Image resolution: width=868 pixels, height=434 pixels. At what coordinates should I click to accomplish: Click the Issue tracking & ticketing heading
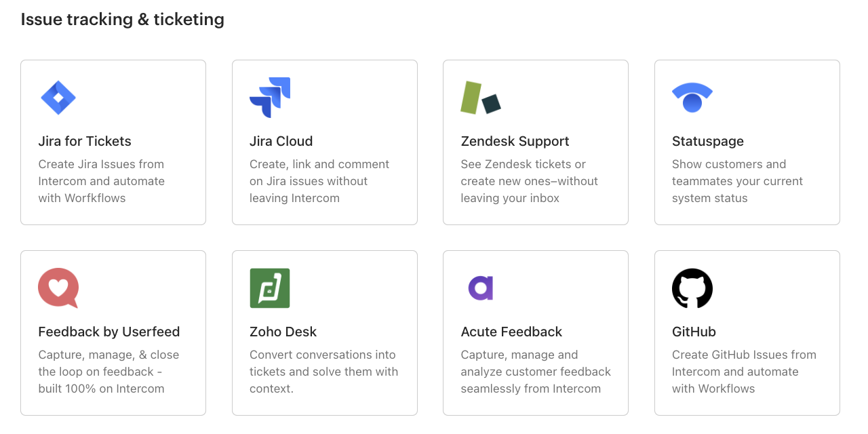click(122, 19)
